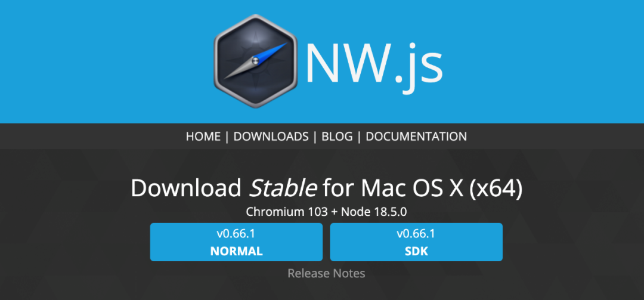Visit the BLOG section

pos(337,137)
